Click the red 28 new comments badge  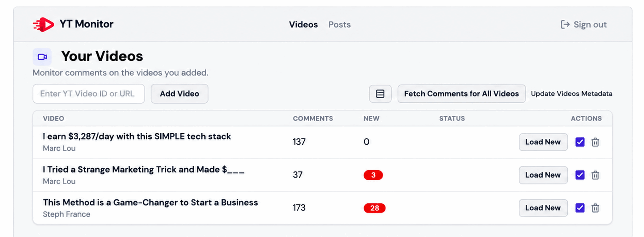[x=375, y=208]
